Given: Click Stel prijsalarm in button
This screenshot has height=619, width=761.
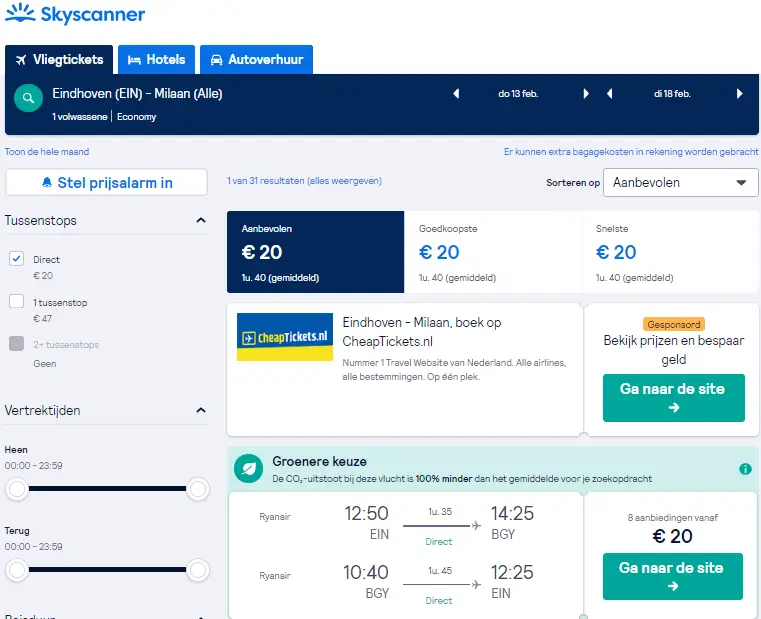Looking at the screenshot, I should coord(106,183).
